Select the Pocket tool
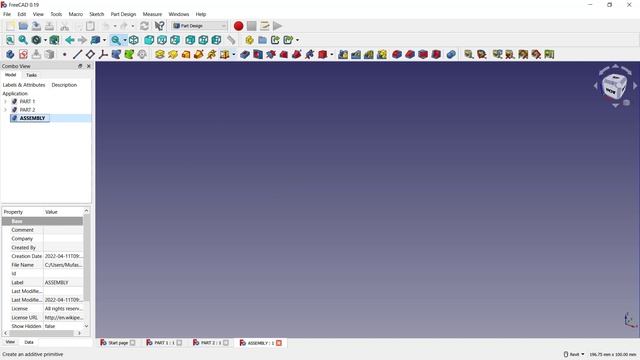The height and width of the screenshot is (360, 640). click(245, 54)
